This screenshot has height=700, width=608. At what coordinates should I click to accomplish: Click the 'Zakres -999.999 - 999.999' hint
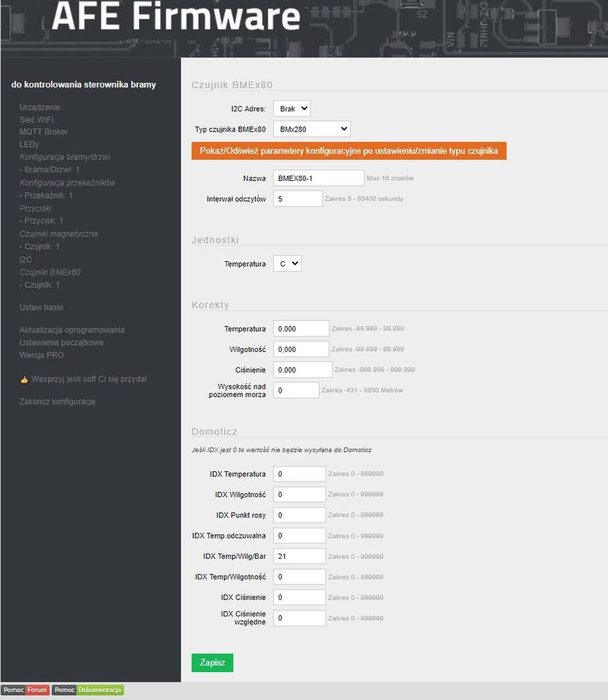point(375,369)
